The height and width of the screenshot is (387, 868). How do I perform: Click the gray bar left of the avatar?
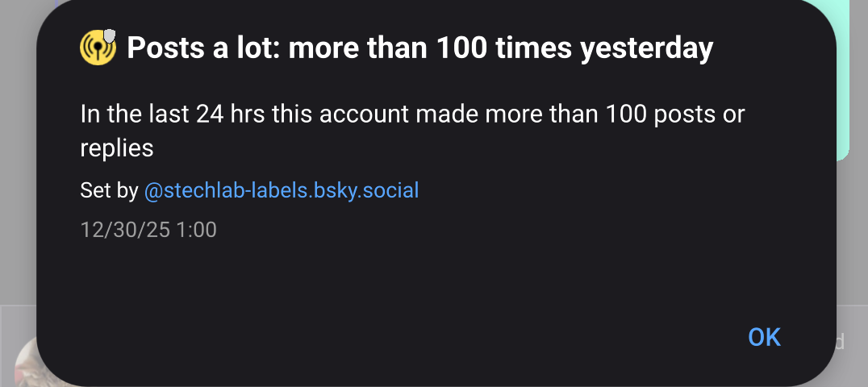[x=6, y=347]
